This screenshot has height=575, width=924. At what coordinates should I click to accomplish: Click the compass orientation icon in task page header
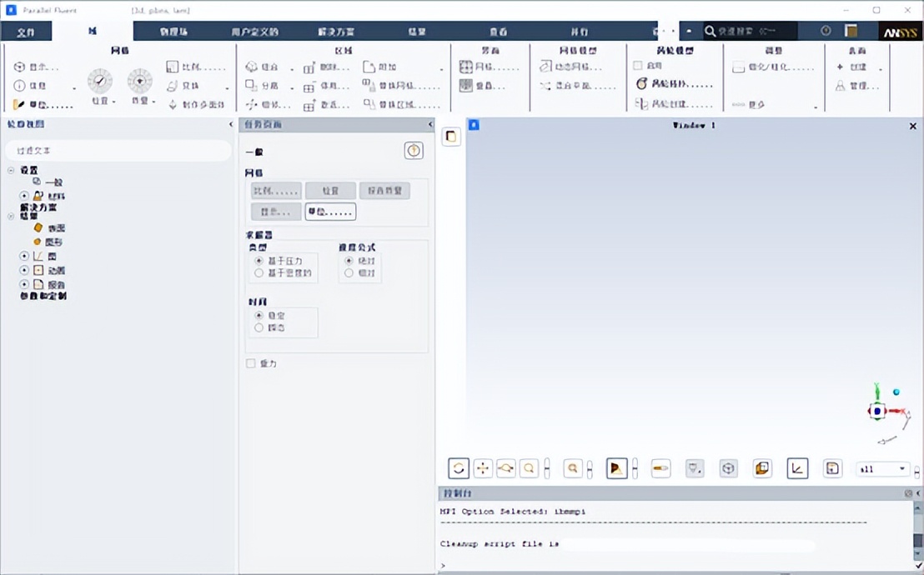tap(414, 150)
